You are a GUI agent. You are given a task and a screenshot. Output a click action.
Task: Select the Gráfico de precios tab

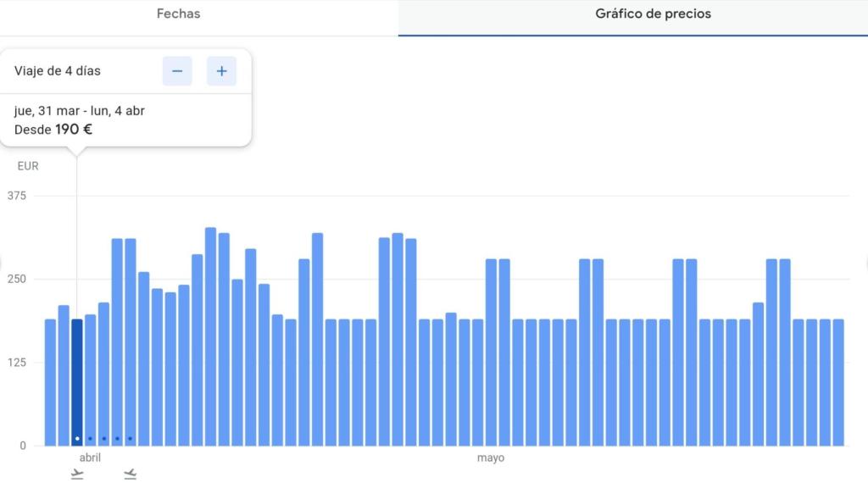coord(653,14)
